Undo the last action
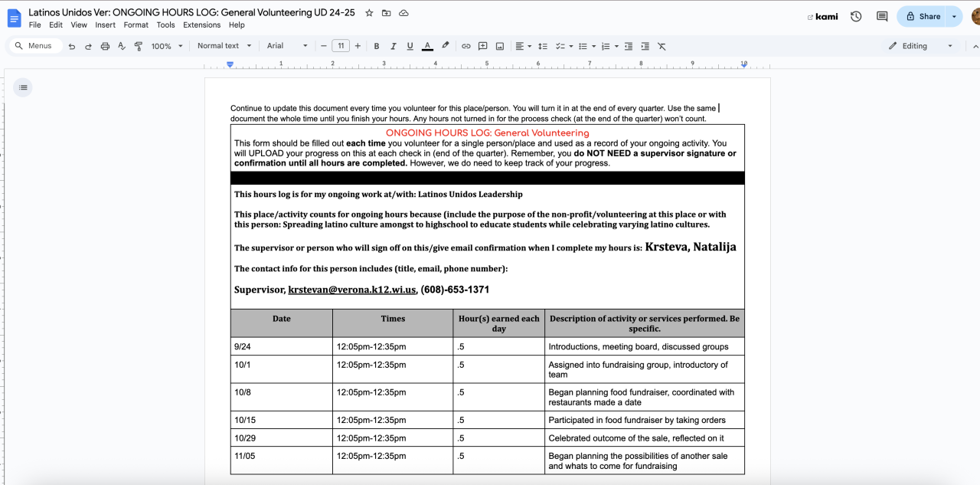 [72, 46]
